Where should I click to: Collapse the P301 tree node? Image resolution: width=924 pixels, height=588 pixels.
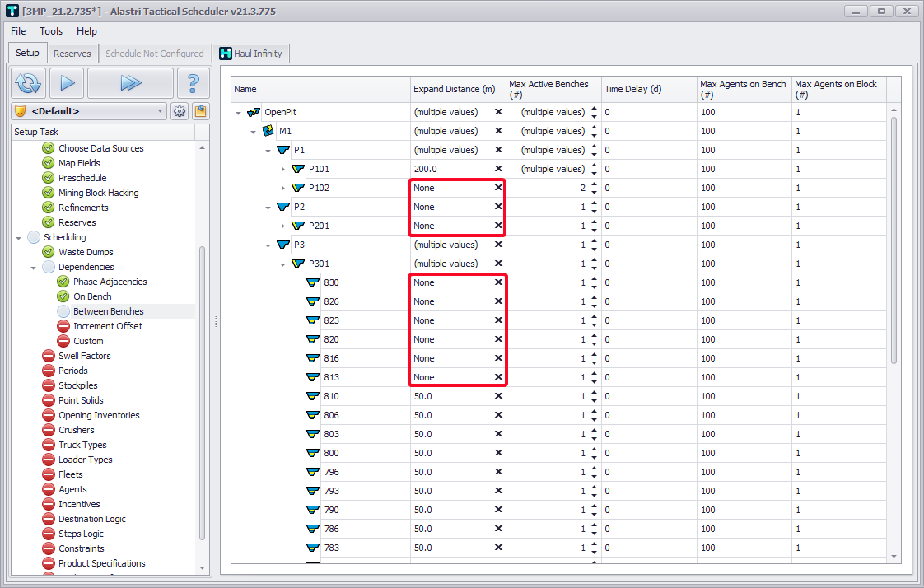coord(283,264)
